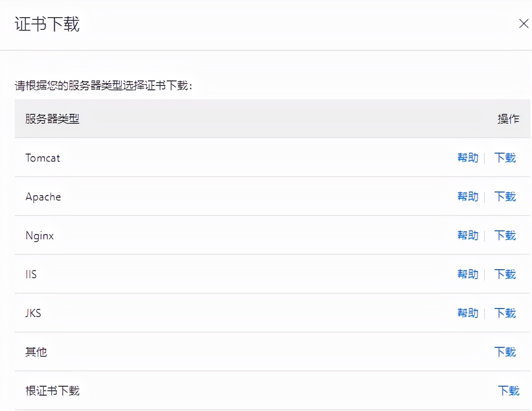The width and height of the screenshot is (532, 411).
Task: Select the Tomcat row label
Action: point(42,158)
